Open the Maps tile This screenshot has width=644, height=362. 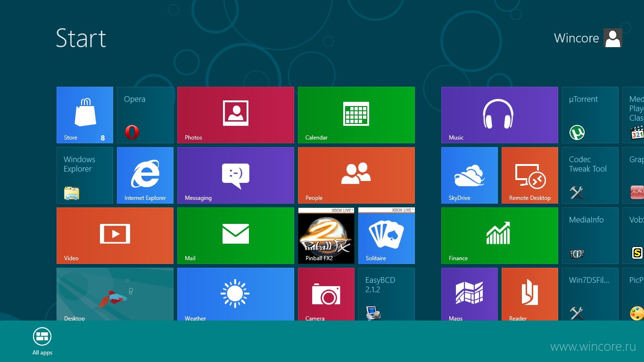(x=470, y=294)
